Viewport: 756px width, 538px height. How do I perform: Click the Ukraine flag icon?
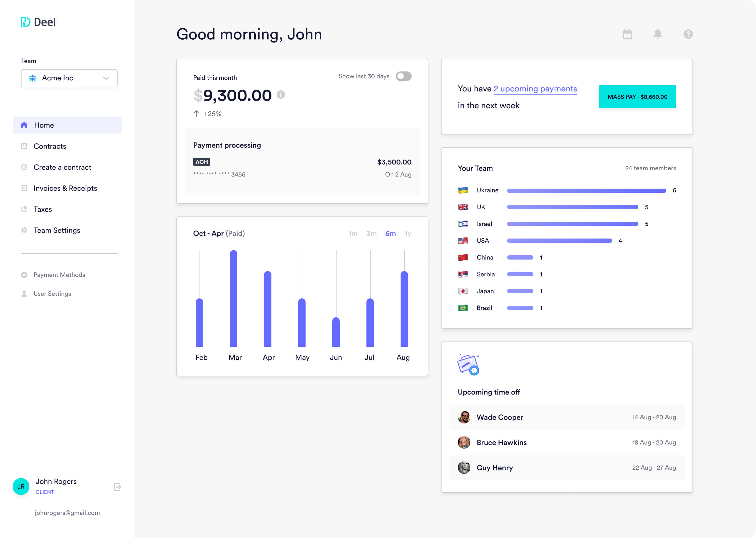click(x=463, y=190)
